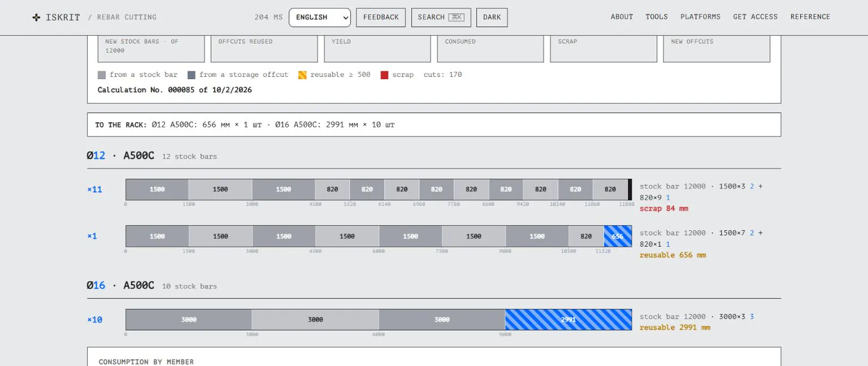Click the REBAR CUTTING breadcrumb
868x366 pixels.
tap(127, 18)
